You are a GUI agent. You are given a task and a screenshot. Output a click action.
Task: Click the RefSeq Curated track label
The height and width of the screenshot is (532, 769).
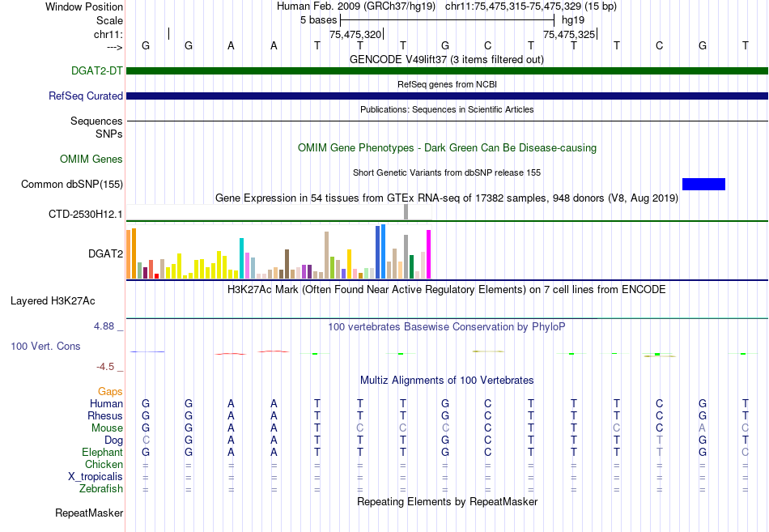[85, 96]
